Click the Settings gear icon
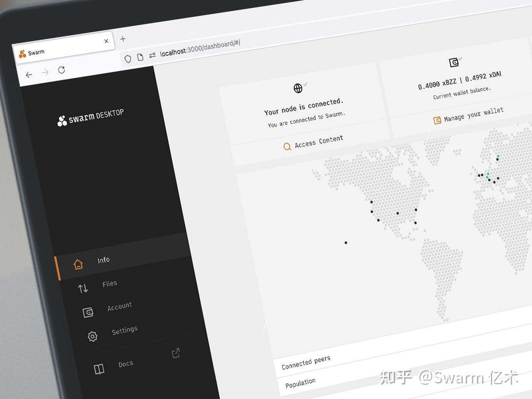This screenshot has height=399, width=532. click(92, 336)
